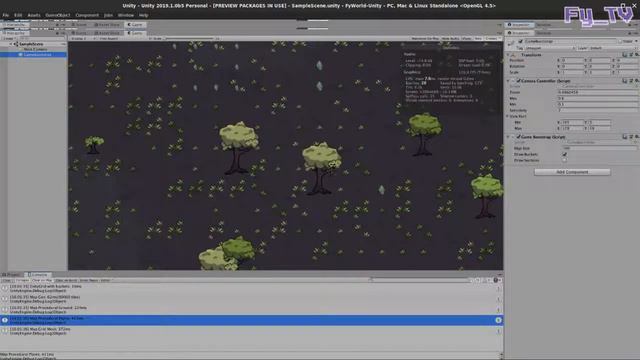Toggle GameBootstrap object active checkbox
Screen dimensions: 640x360
[x=520, y=41]
